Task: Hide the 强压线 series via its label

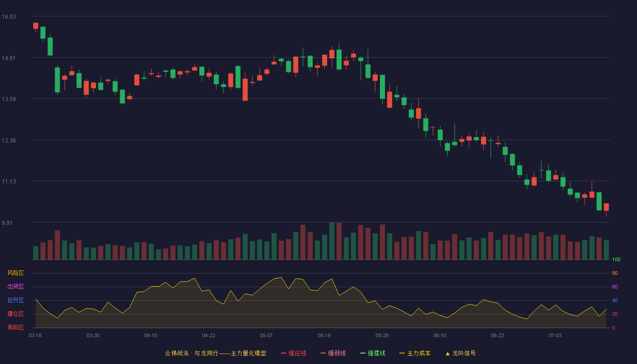Action: click(x=297, y=353)
